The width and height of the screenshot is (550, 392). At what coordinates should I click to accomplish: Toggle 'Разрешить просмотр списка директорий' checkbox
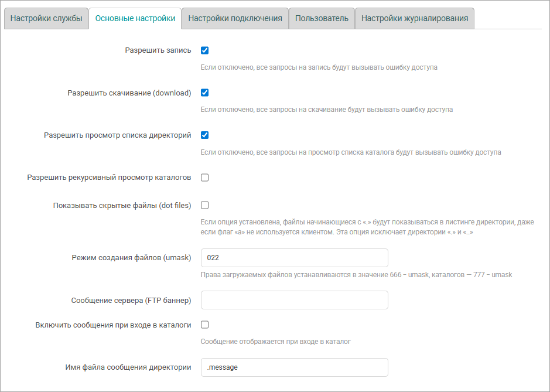205,135
